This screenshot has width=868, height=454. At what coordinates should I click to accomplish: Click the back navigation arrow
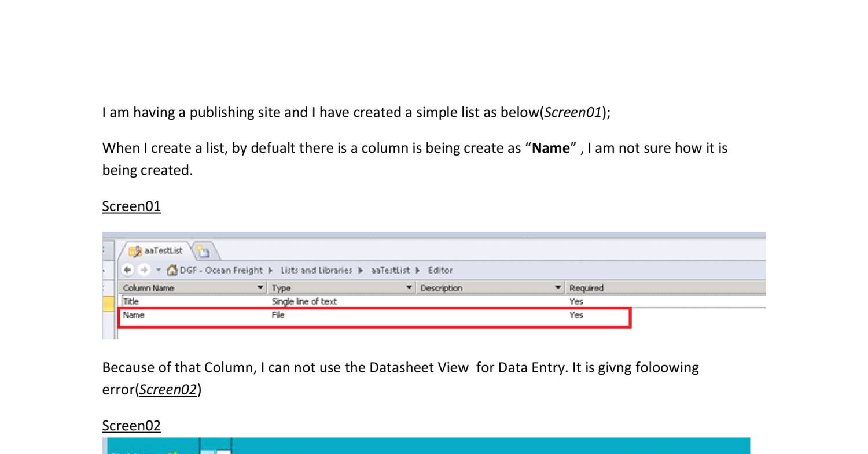pos(128,270)
